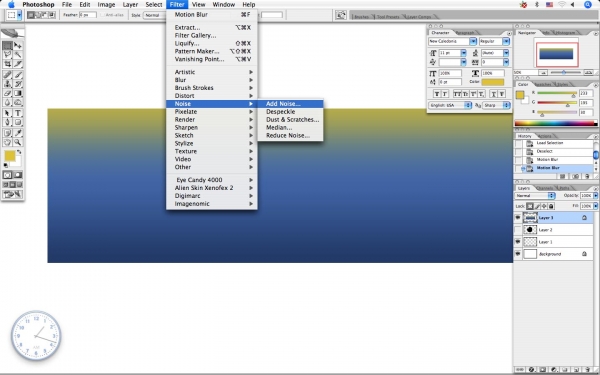Image resolution: width=600 pixels, height=375 pixels.
Task: Click the create new layer icon
Action: click(x=577, y=370)
